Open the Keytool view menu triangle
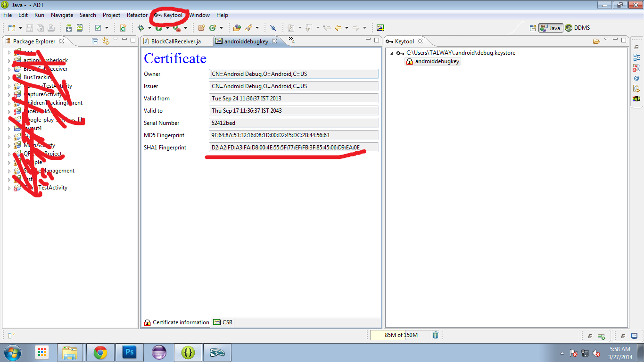The width and height of the screenshot is (644, 362). point(606,40)
